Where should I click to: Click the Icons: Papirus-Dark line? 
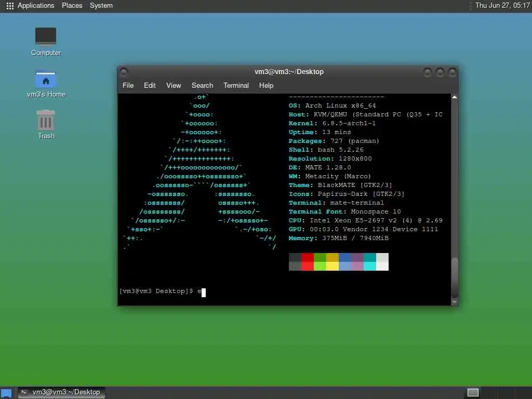[347, 194]
